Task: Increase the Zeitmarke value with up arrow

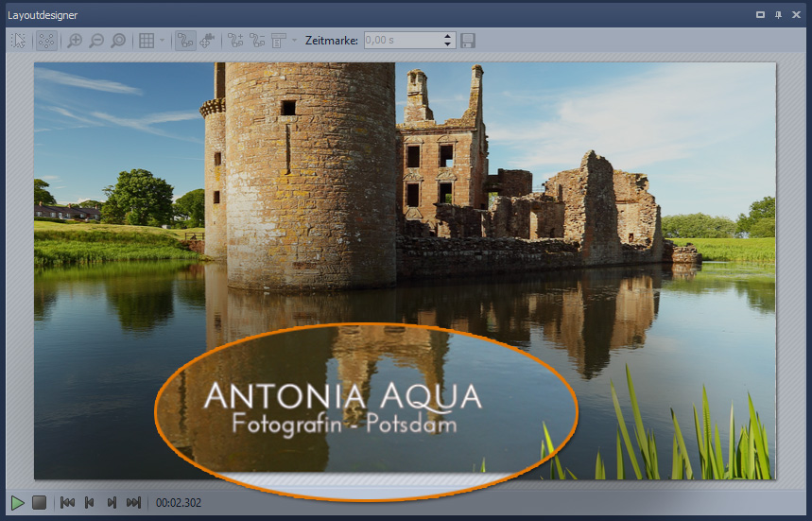Action: (448, 36)
